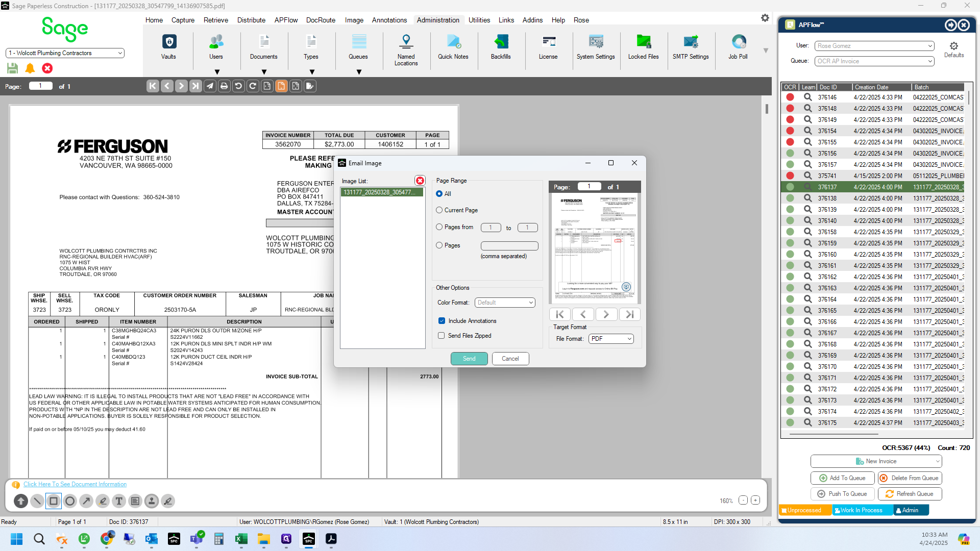Rotate the page counter-clockwise
Viewport: 980px width, 551px height.
pyautogui.click(x=238, y=86)
